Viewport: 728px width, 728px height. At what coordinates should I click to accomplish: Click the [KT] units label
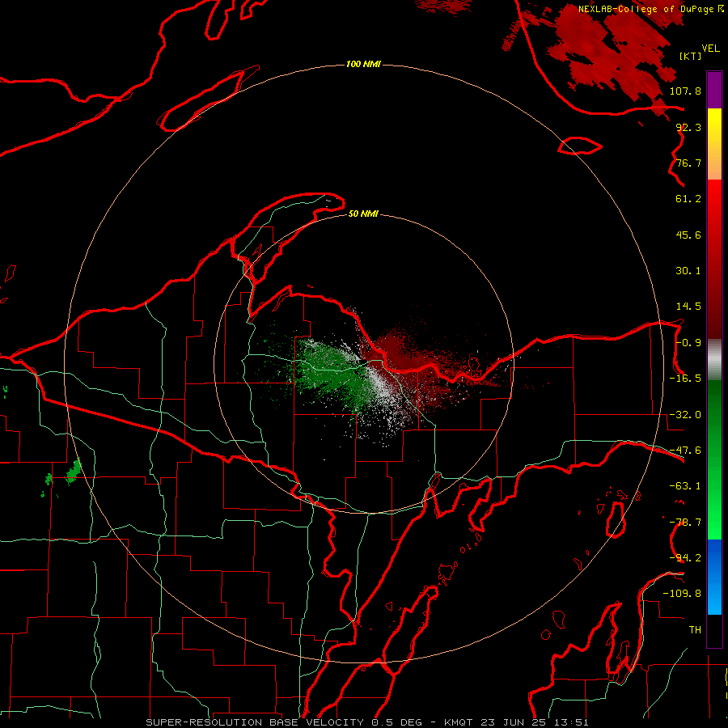click(691, 56)
